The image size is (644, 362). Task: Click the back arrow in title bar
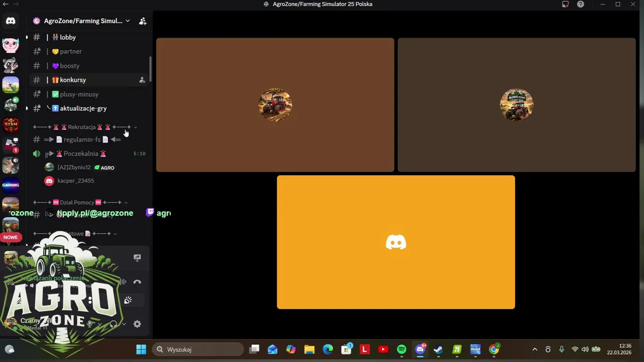(x=6, y=4)
